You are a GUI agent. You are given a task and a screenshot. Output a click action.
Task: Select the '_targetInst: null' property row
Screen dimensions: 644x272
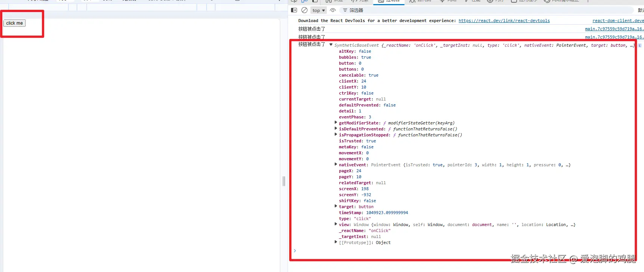coord(360,237)
